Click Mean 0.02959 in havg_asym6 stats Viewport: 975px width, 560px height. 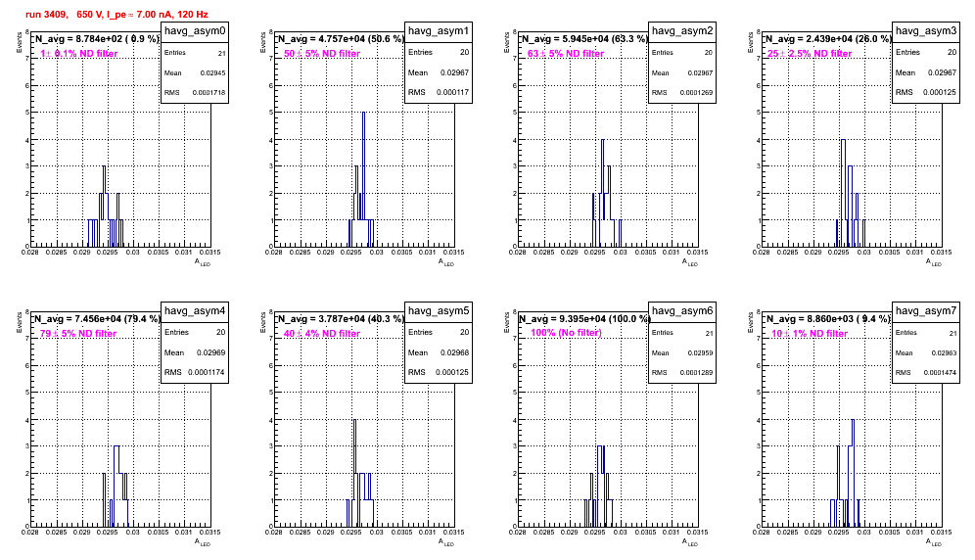(682, 352)
